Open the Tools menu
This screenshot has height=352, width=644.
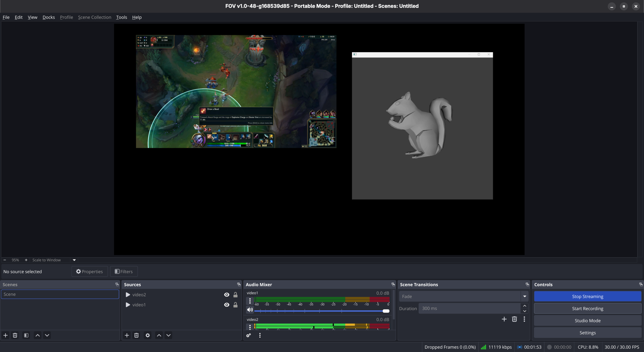click(x=121, y=17)
